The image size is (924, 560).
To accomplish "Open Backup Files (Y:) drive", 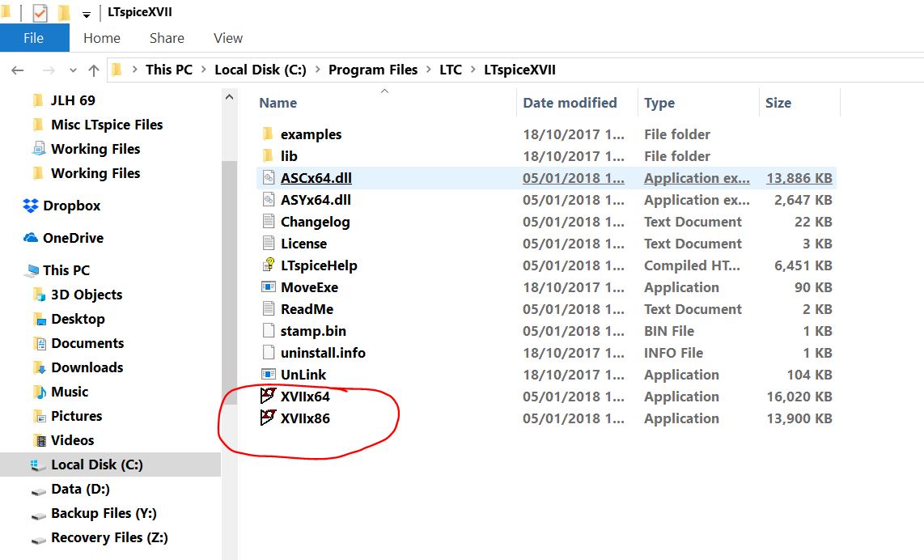I will (94, 512).
